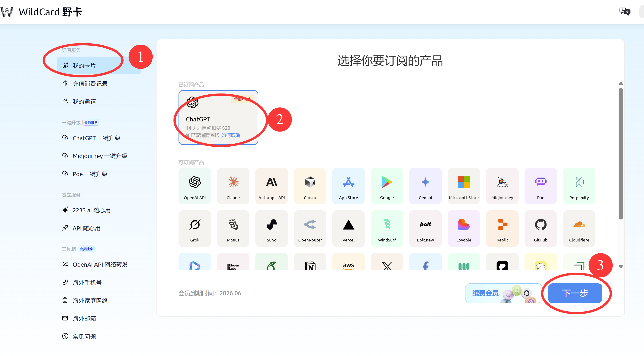Screen dimensions: 644x356
Task: Click the 会员到期时间:2026.06 text
Action: [209, 293]
